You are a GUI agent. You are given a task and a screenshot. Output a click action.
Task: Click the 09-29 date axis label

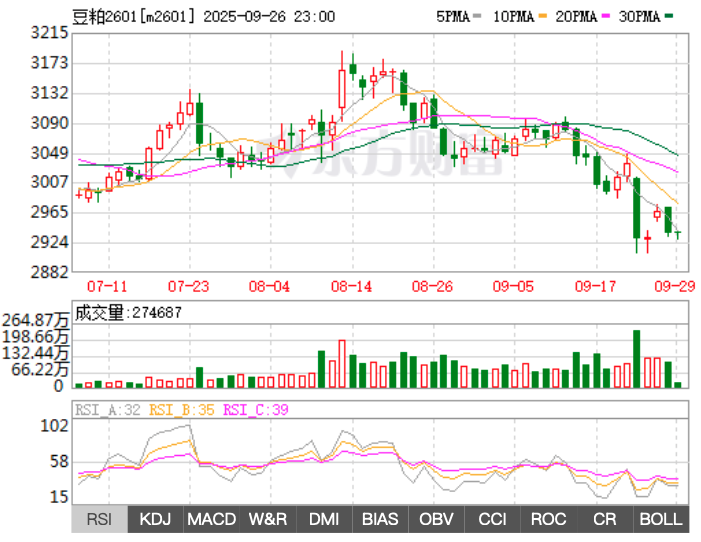[x=675, y=286]
